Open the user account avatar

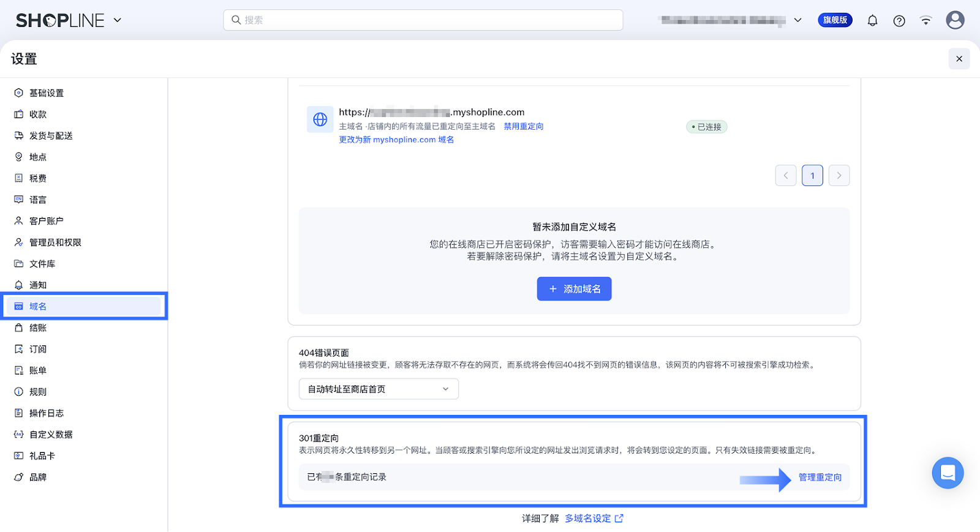click(955, 20)
